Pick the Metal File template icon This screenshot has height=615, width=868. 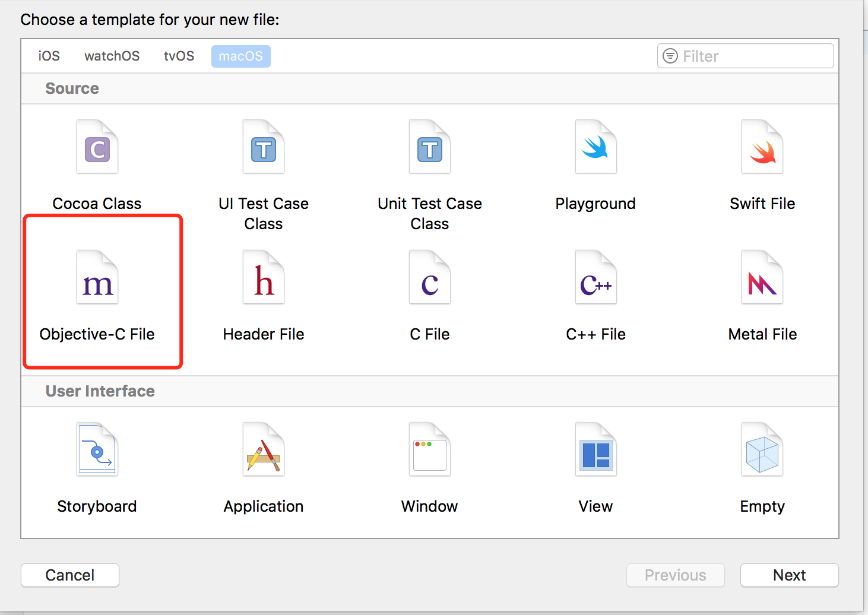[x=762, y=277]
